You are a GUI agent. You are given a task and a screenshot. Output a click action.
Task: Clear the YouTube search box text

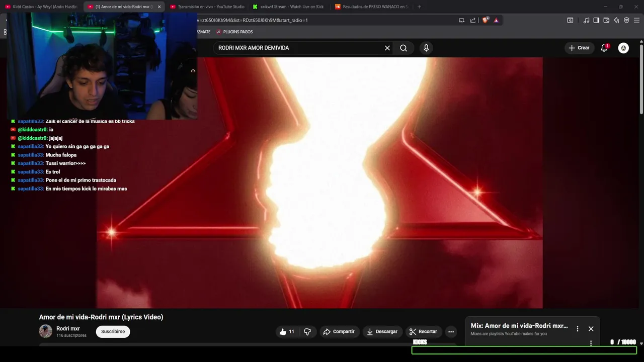tap(387, 48)
